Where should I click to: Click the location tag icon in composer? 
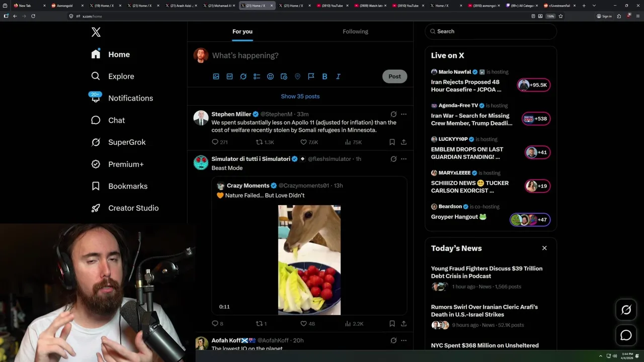(297, 76)
